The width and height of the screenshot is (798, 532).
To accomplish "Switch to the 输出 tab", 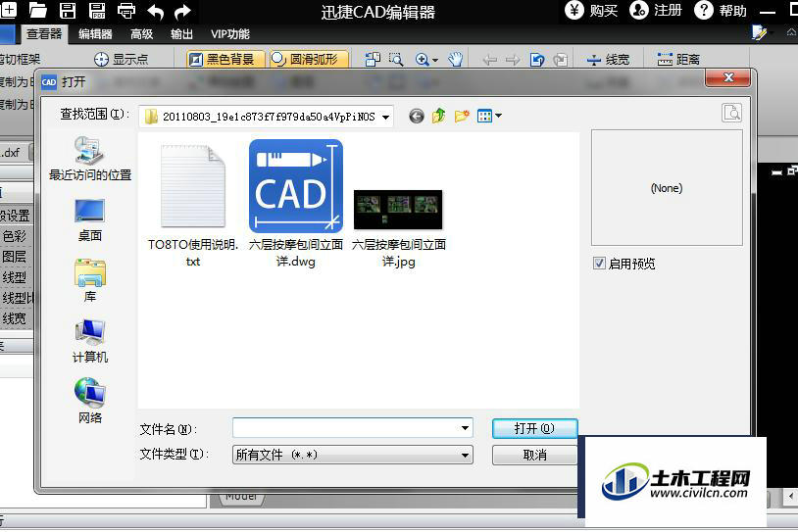I will (181, 34).
